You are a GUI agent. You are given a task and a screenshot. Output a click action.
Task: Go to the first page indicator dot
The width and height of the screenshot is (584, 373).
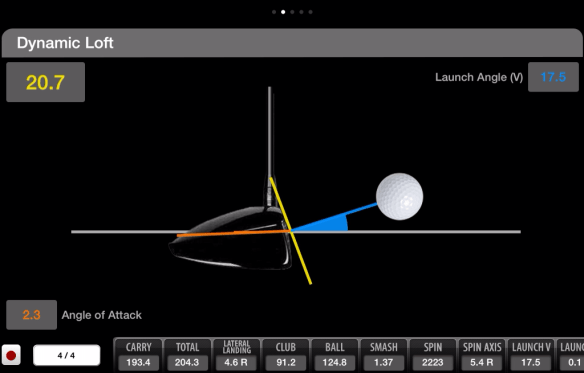pos(274,12)
